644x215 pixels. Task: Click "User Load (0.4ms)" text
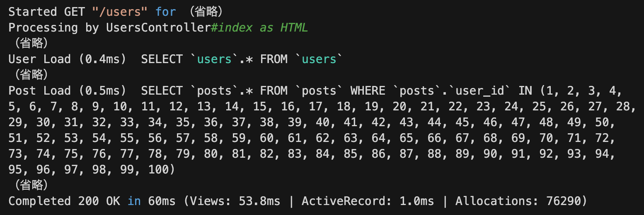coord(67,59)
